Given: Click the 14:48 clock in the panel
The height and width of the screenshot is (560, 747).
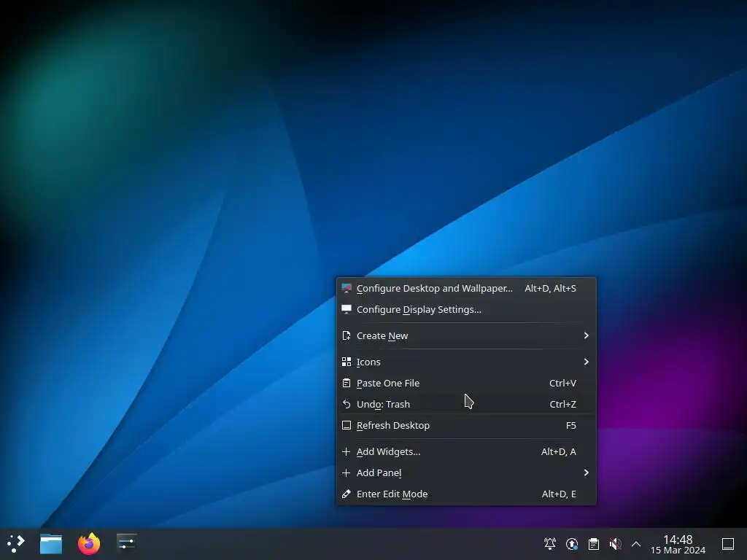Looking at the screenshot, I should pyautogui.click(x=678, y=540).
